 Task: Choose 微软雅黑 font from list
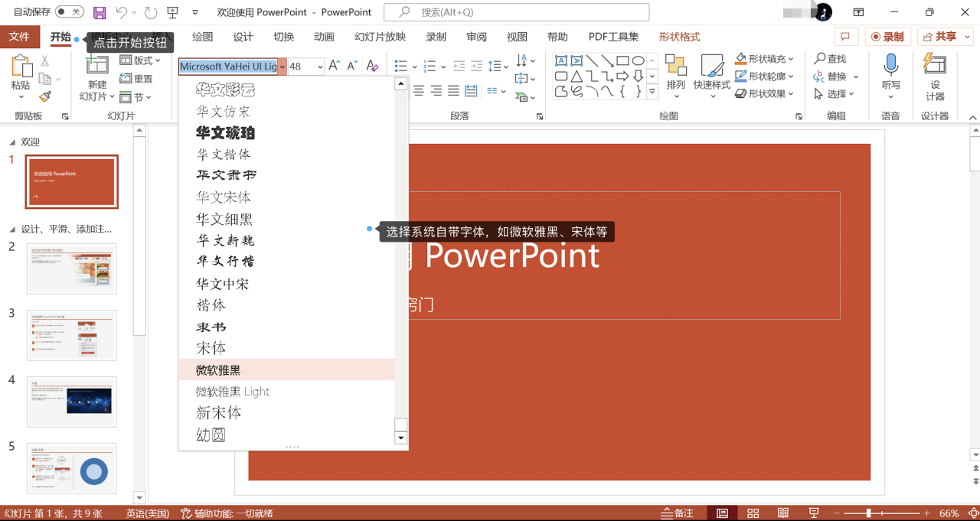pos(286,370)
